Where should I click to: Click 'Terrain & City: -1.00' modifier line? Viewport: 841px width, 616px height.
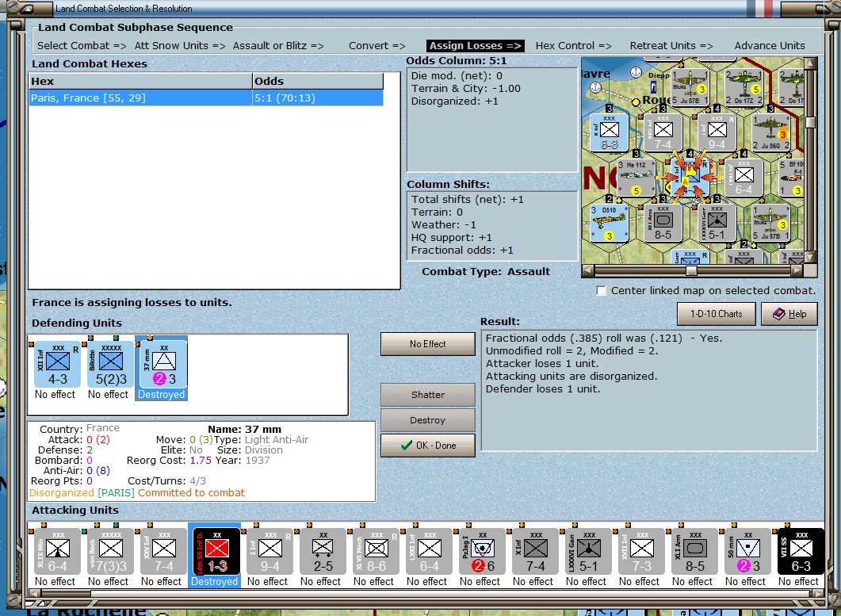[x=465, y=89]
